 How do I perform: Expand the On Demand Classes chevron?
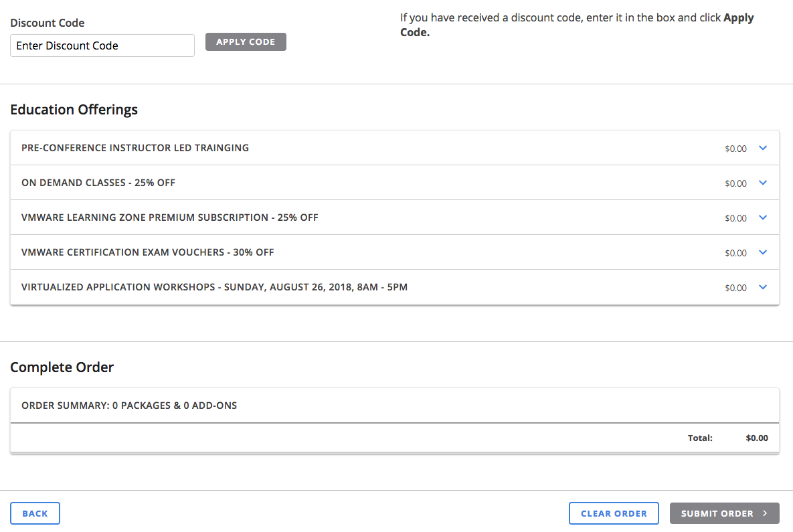763,183
